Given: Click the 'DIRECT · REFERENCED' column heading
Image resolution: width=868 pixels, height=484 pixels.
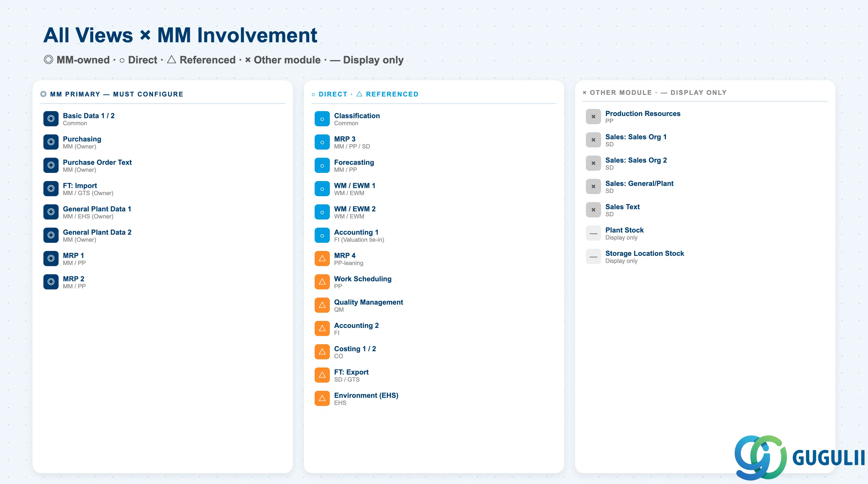Looking at the screenshot, I should point(365,94).
